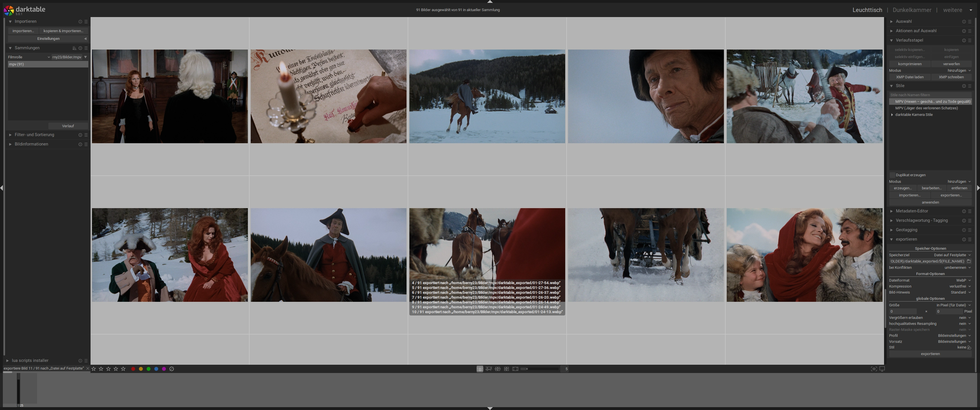
Task: Click the kopieren & importieren... button
Action: point(63,31)
